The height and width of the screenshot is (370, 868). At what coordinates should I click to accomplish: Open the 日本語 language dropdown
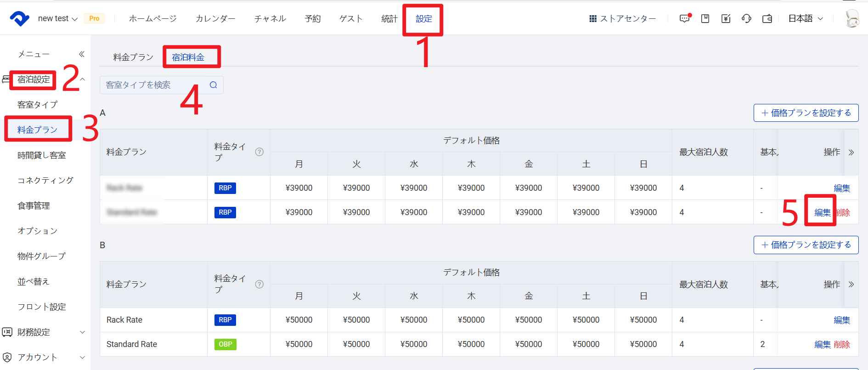click(x=806, y=18)
